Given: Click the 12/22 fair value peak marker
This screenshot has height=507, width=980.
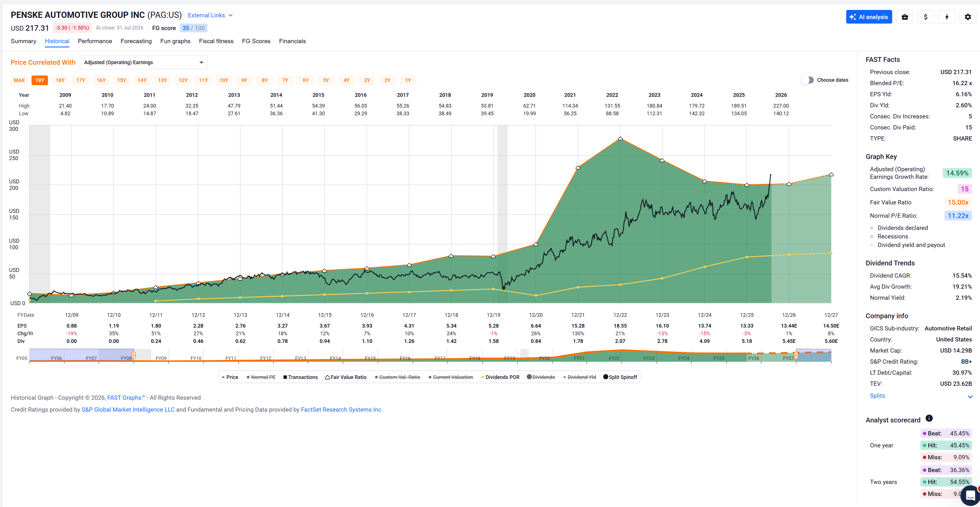Looking at the screenshot, I should [x=620, y=139].
